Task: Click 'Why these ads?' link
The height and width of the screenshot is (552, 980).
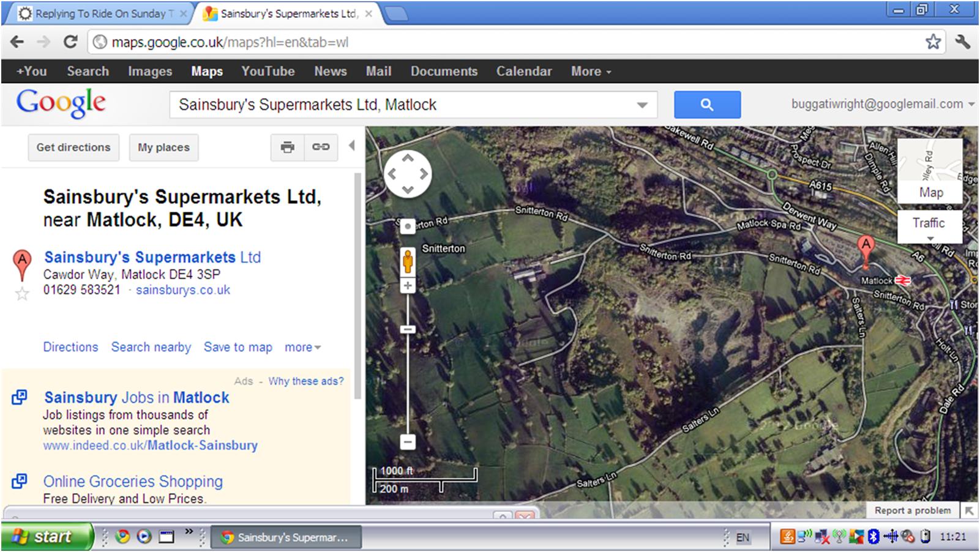Action: (x=306, y=381)
